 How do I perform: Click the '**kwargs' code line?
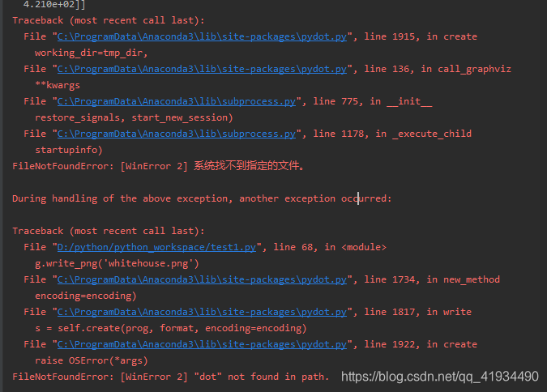click(58, 85)
